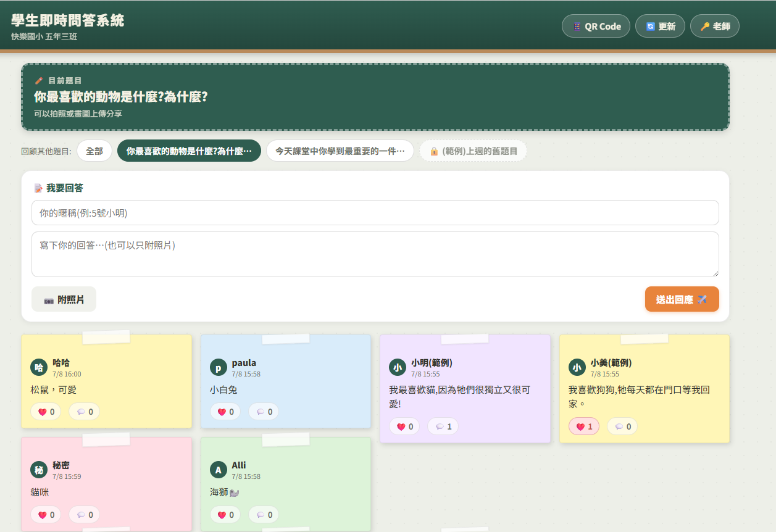Click the 7/8 16:00 timestamp
This screenshot has width=776, height=532.
click(x=67, y=374)
